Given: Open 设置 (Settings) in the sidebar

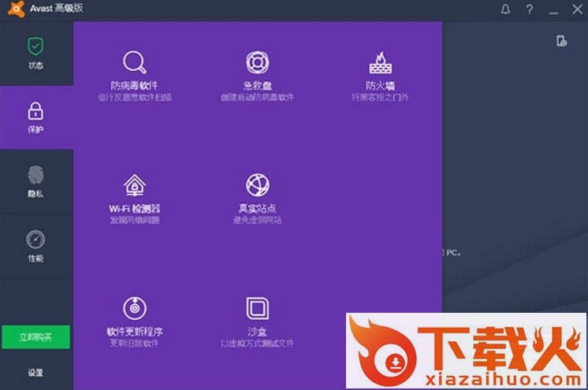Looking at the screenshot, I should tap(35, 373).
